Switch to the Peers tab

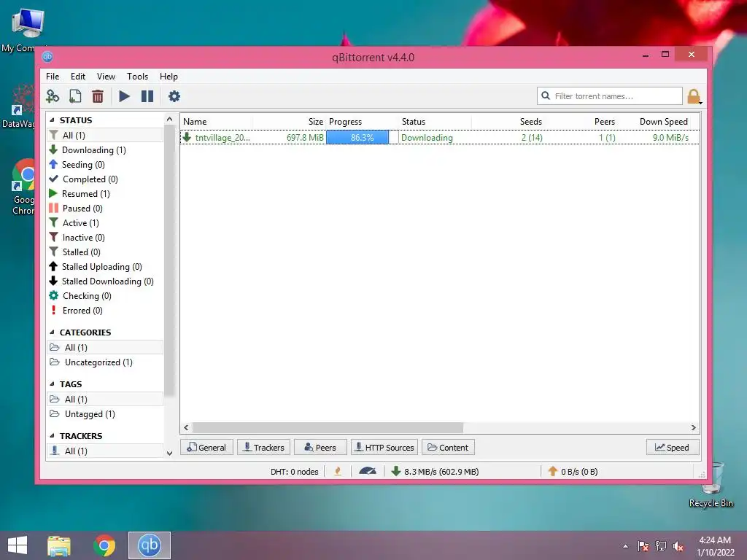coord(320,447)
